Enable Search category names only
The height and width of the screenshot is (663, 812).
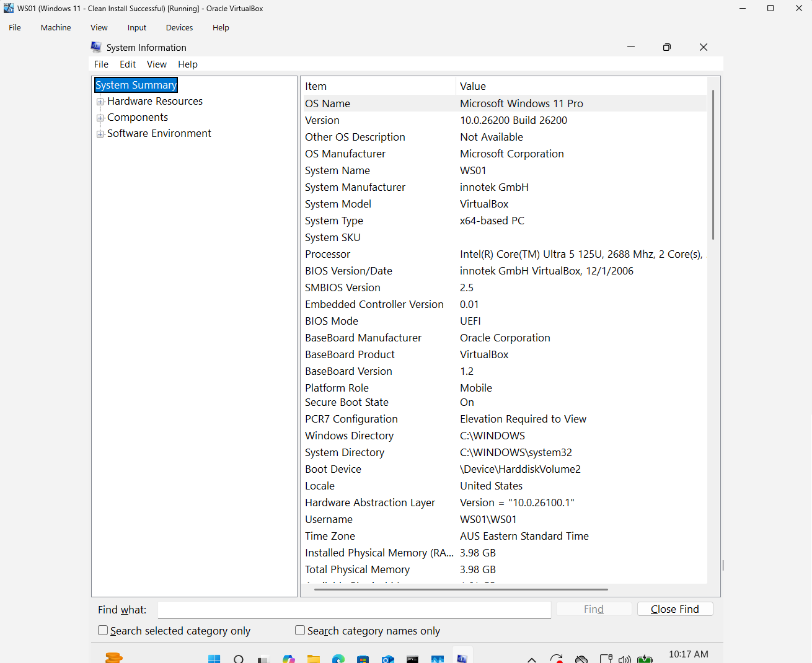(x=300, y=630)
